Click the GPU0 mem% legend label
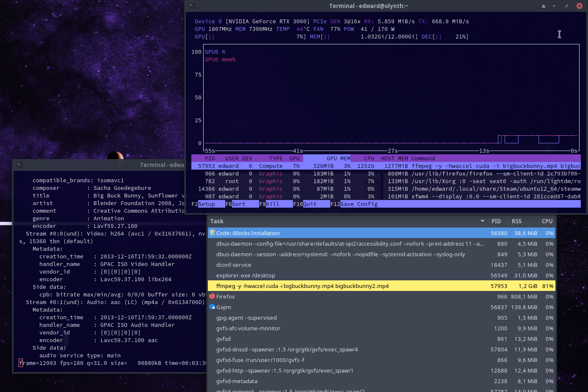Viewport: 588px width, 392px height. pyautogui.click(x=220, y=59)
